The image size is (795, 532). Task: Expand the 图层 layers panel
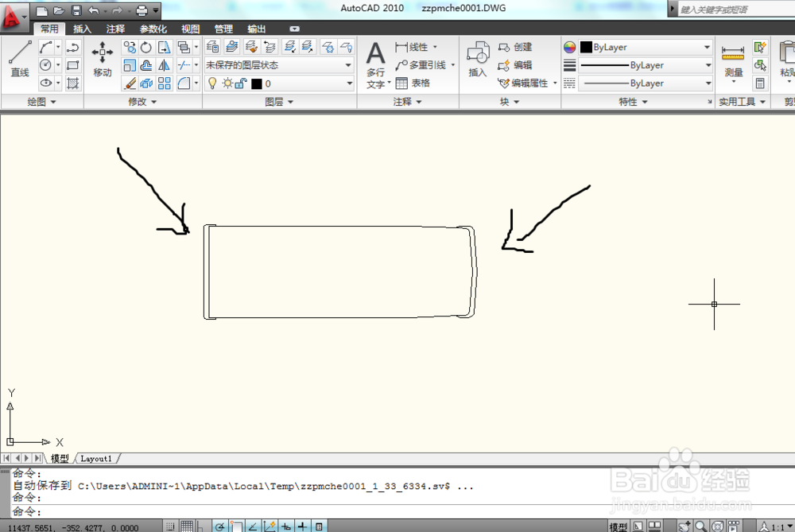[279, 102]
